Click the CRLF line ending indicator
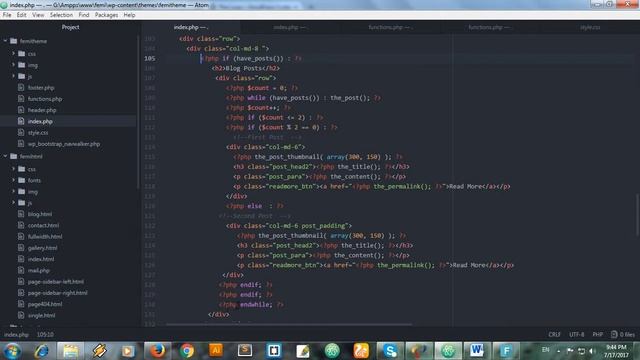The width and height of the screenshot is (640, 360). (x=554, y=334)
